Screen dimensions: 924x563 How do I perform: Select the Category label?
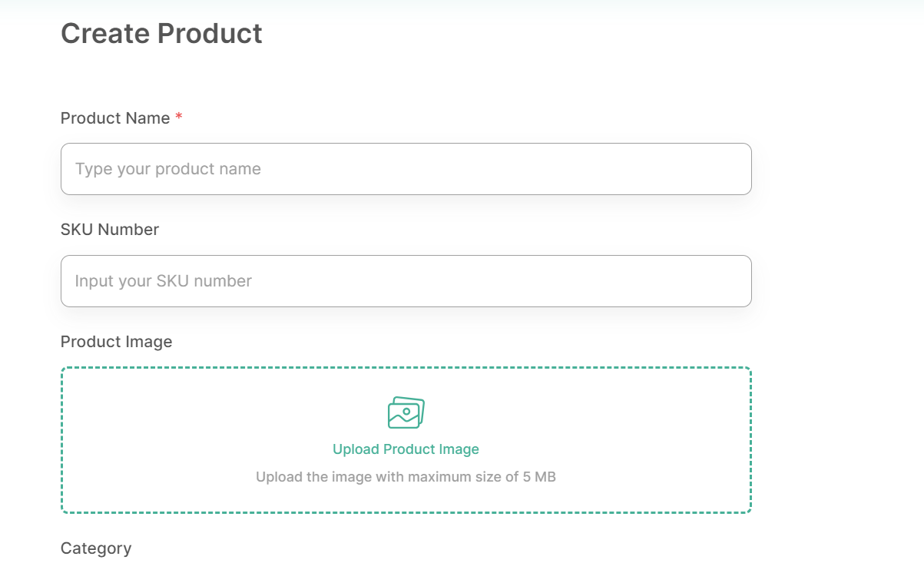[96, 548]
